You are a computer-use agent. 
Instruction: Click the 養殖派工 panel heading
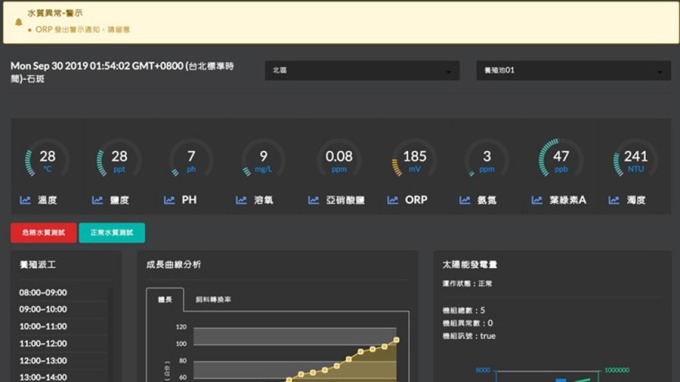click(x=38, y=264)
